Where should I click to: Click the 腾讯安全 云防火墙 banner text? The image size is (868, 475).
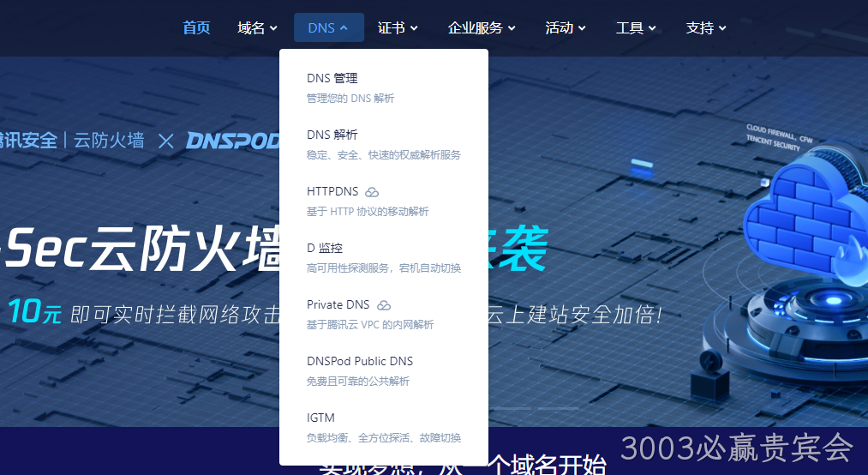coord(72,140)
